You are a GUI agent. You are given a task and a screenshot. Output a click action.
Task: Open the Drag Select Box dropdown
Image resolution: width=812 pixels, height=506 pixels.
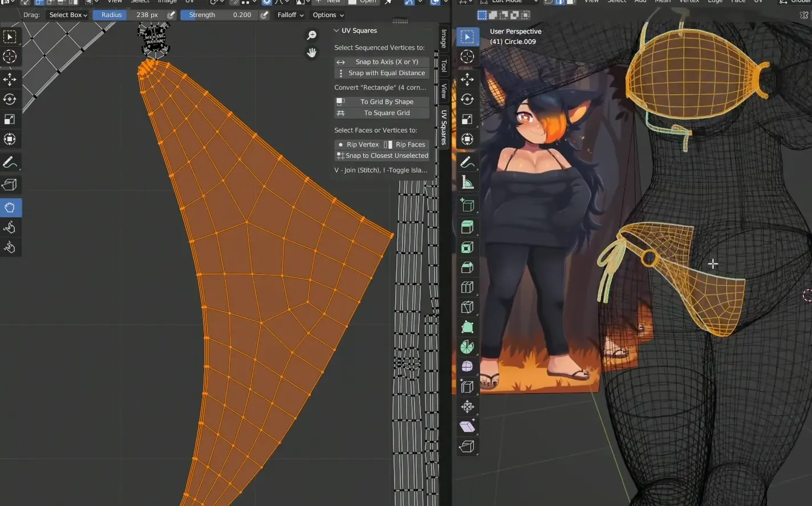pyautogui.click(x=68, y=15)
